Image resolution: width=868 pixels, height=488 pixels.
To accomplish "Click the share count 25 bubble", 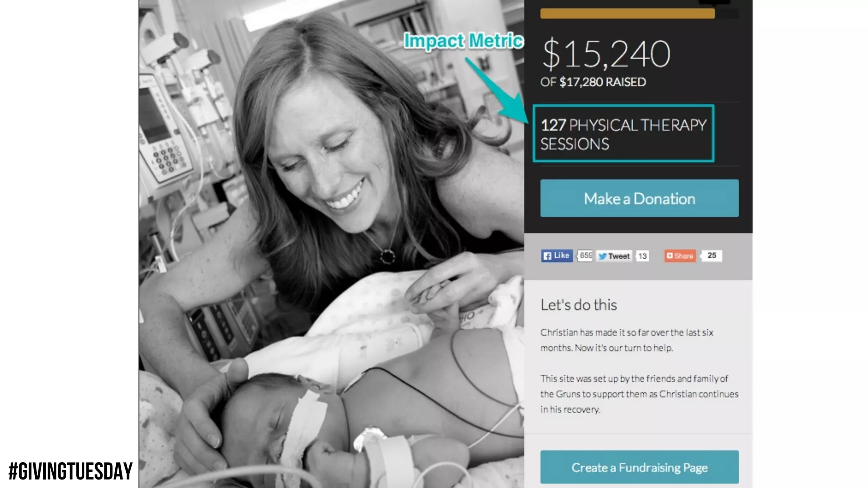I will [712, 255].
